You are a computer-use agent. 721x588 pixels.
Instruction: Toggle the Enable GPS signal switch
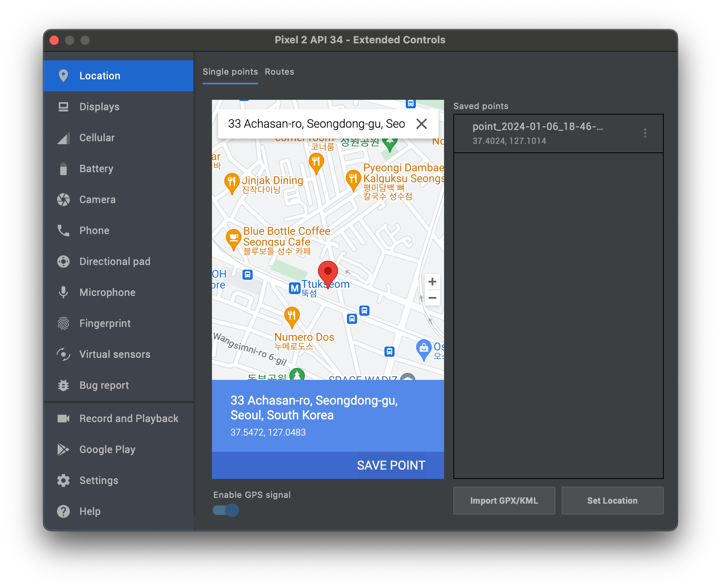pos(226,510)
